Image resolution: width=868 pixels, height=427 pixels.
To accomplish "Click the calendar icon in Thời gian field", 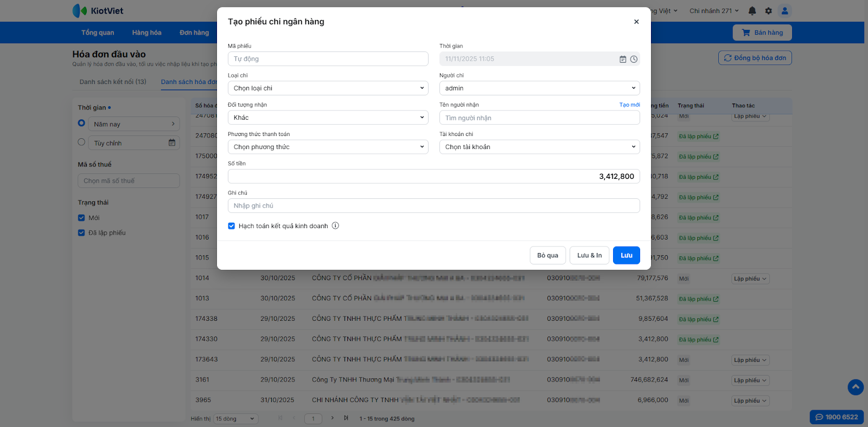I will coord(623,59).
